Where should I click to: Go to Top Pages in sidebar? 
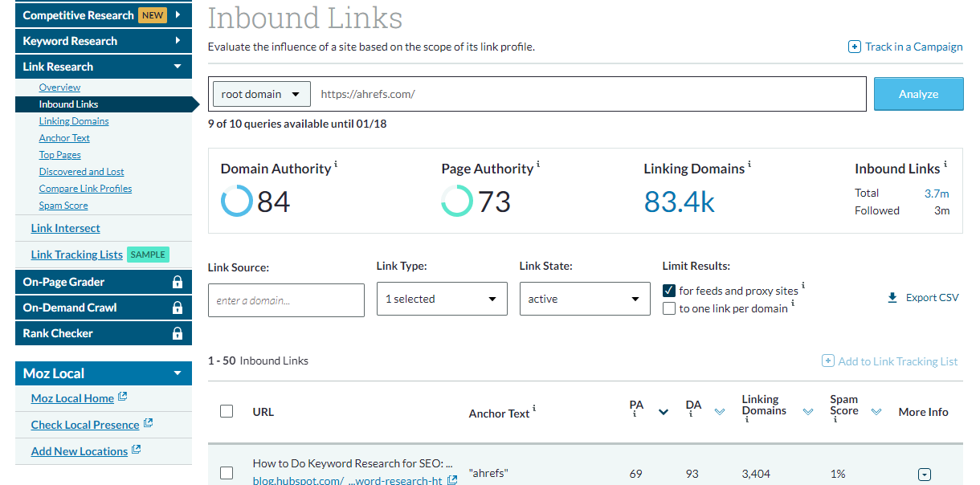[59, 155]
